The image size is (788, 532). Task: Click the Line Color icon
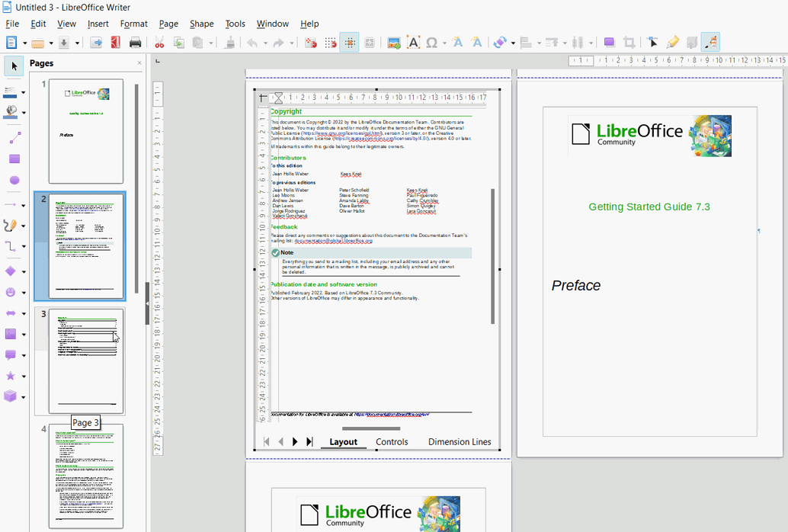point(11,91)
